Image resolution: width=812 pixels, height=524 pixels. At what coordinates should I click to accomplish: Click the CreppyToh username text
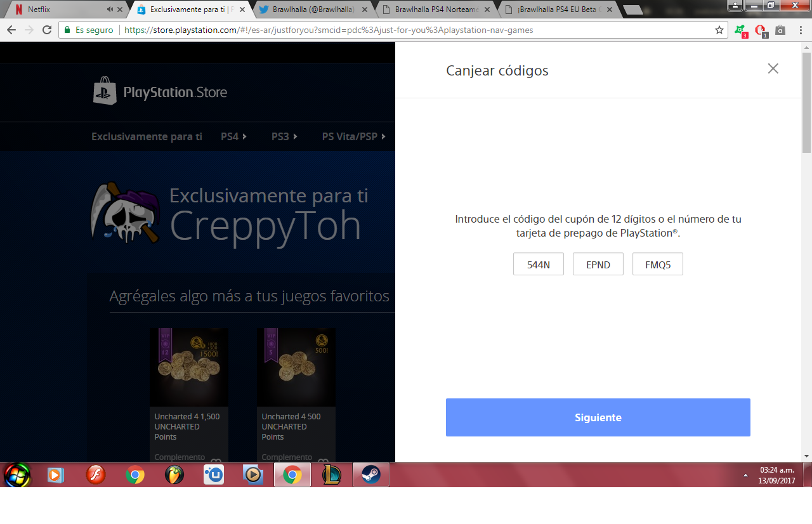click(266, 225)
